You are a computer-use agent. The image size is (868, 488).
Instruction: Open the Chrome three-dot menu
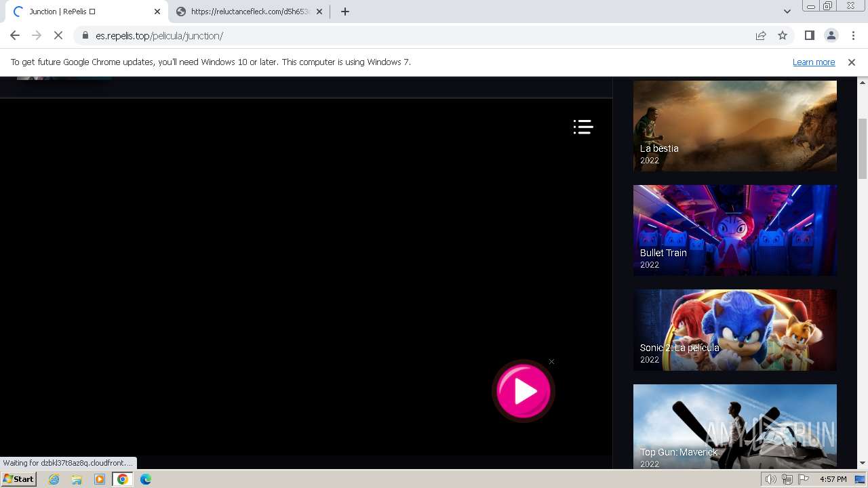click(853, 36)
